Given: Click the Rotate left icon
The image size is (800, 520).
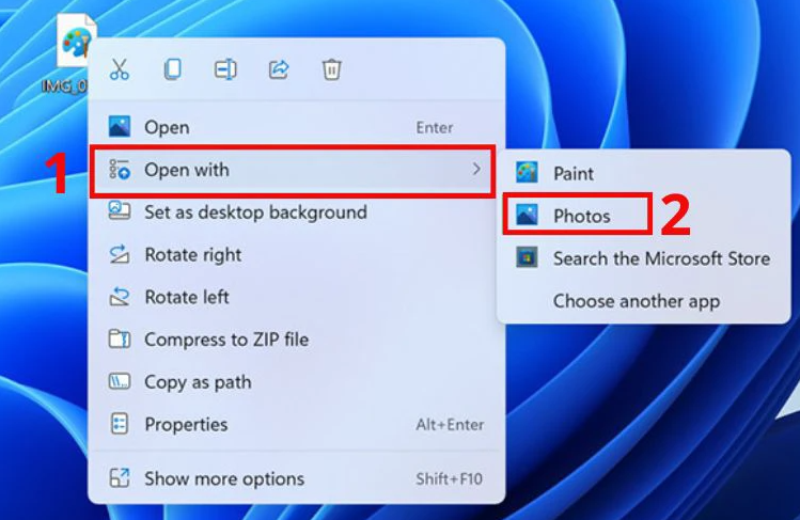Looking at the screenshot, I should tap(119, 296).
